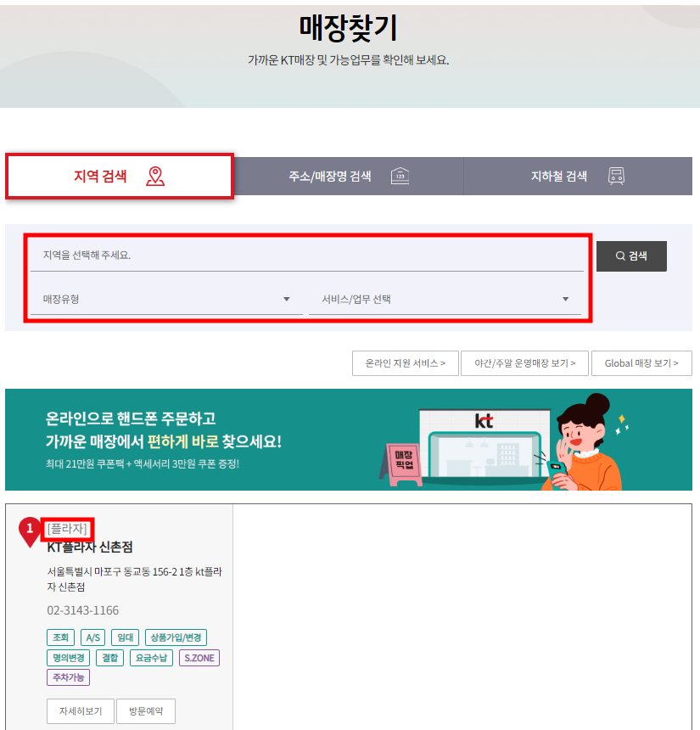Click 방문예약 for 신촌점
This screenshot has width=700, height=730.
(146, 711)
